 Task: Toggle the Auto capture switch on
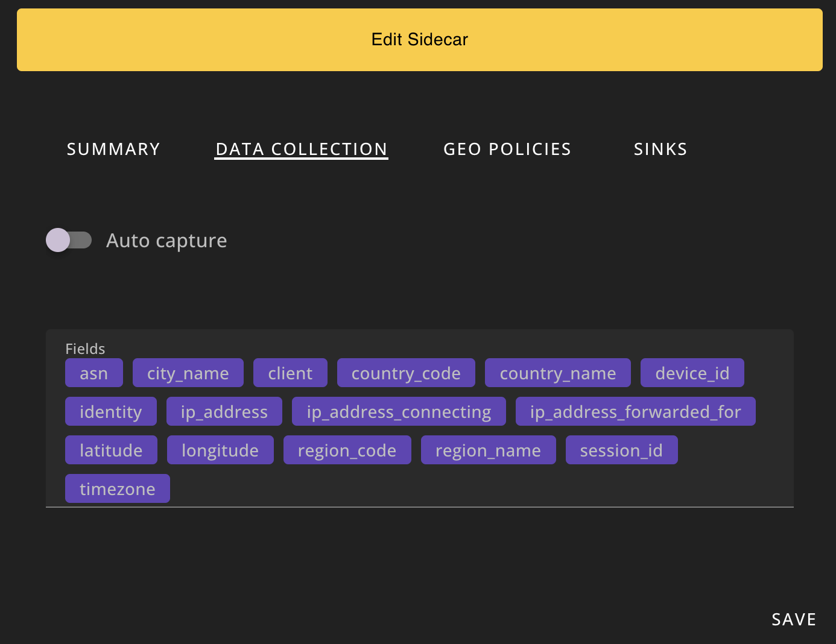click(x=68, y=240)
